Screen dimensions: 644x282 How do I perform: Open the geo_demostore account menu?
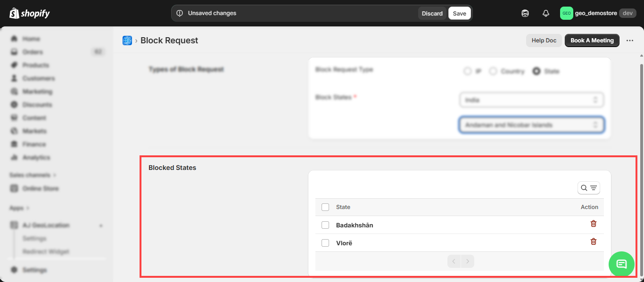point(597,13)
